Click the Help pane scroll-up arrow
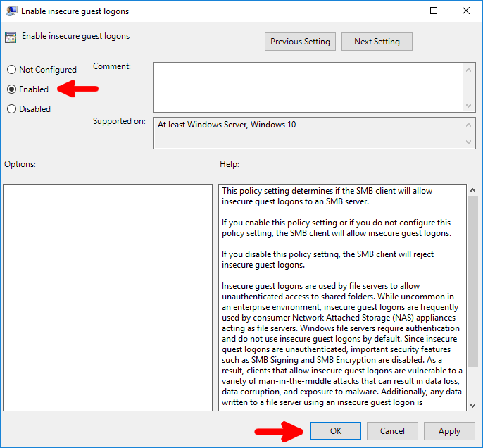Screen dimensions: 483x448 (x=473, y=190)
